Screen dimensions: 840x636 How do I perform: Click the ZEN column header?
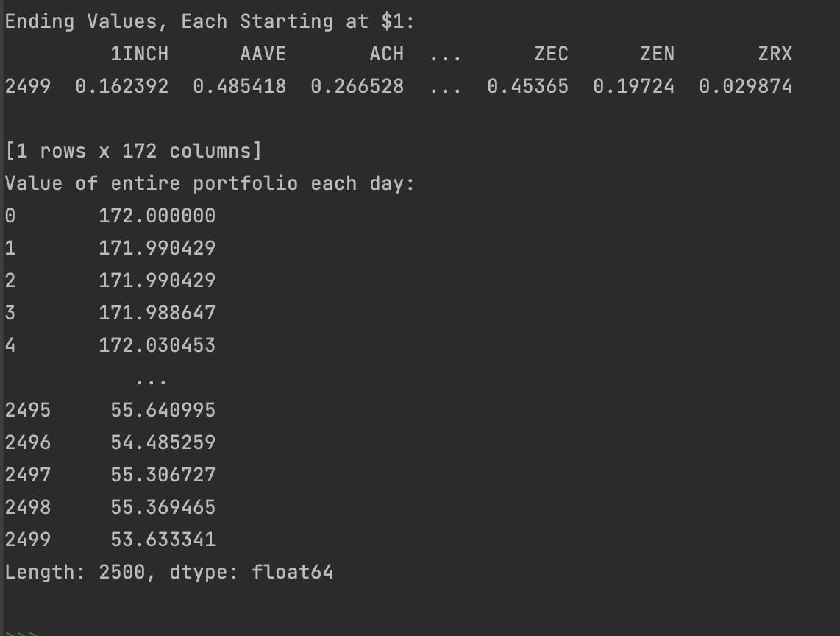click(x=658, y=54)
